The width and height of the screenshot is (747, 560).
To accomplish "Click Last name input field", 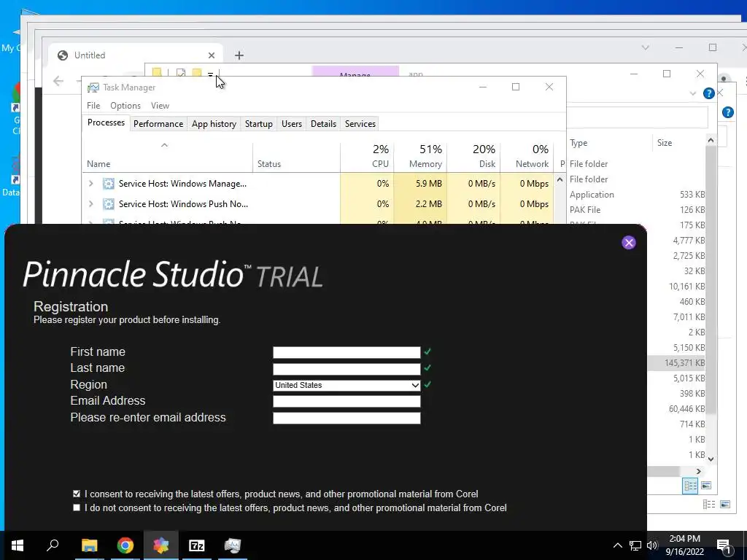I will click(347, 369).
